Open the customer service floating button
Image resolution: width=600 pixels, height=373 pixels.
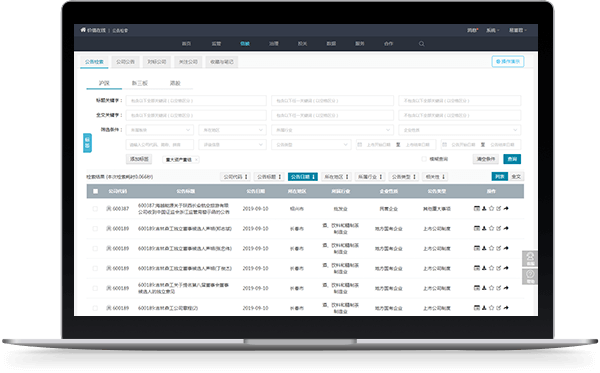pos(530,259)
